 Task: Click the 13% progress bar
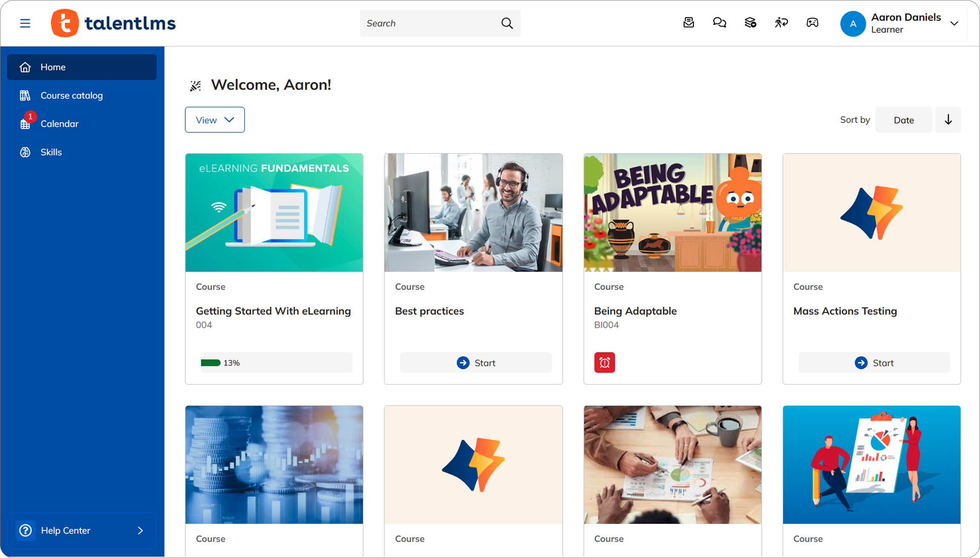tap(276, 363)
